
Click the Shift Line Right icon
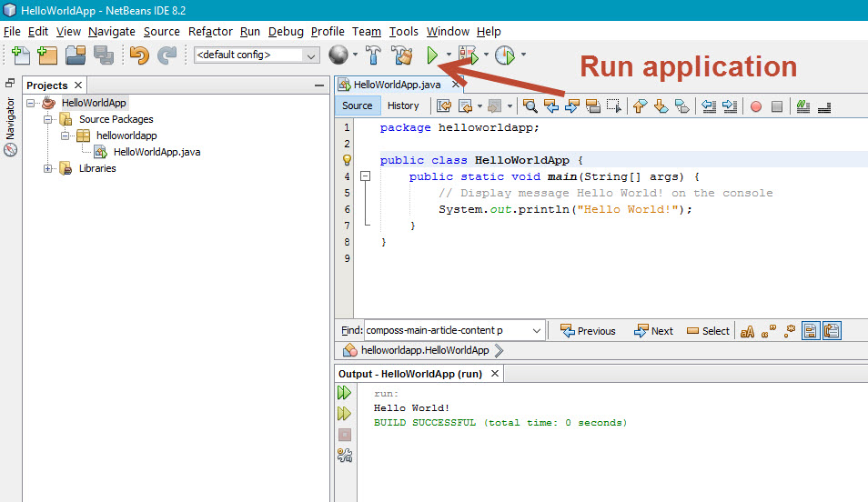730,106
